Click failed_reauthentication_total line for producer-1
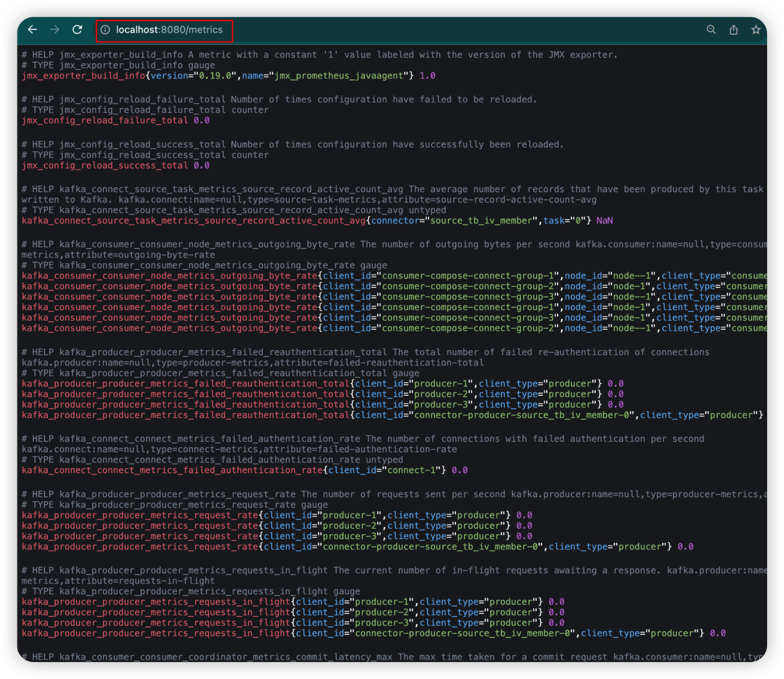 [x=323, y=384]
